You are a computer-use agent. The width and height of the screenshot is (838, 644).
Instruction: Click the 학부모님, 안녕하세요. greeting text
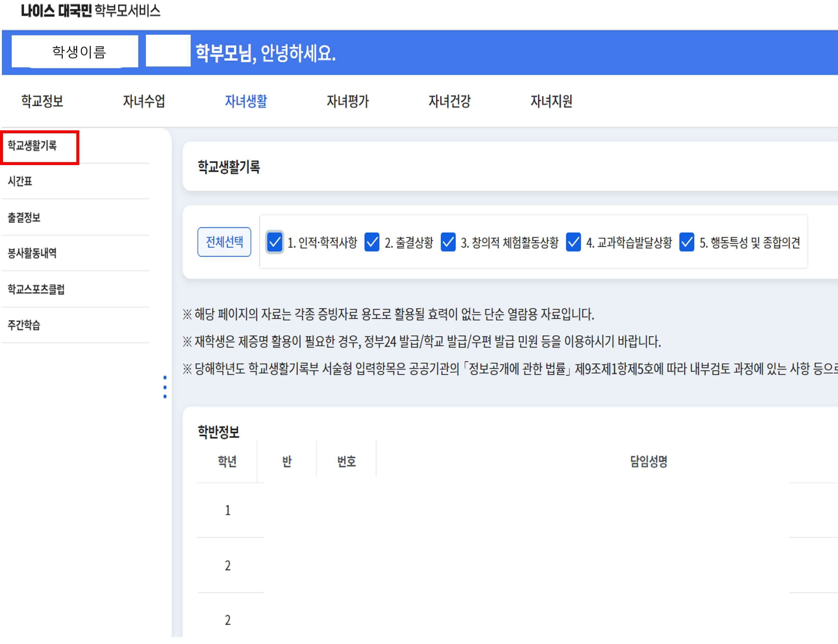[x=266, y=53]
